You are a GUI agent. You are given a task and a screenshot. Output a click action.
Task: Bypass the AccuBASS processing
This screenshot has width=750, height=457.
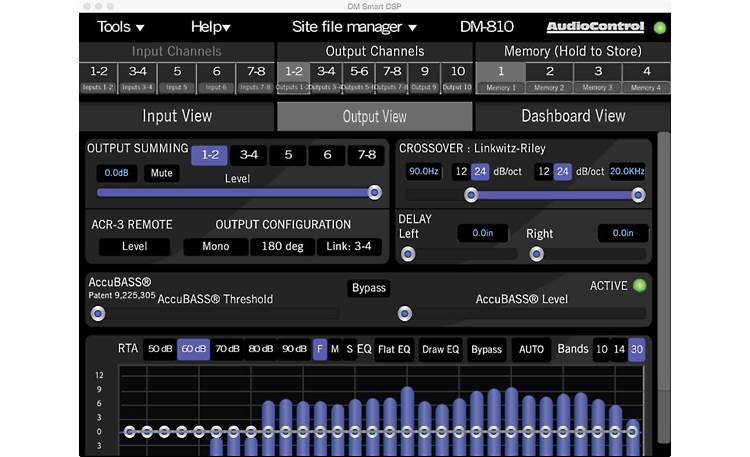coord(369,288)
